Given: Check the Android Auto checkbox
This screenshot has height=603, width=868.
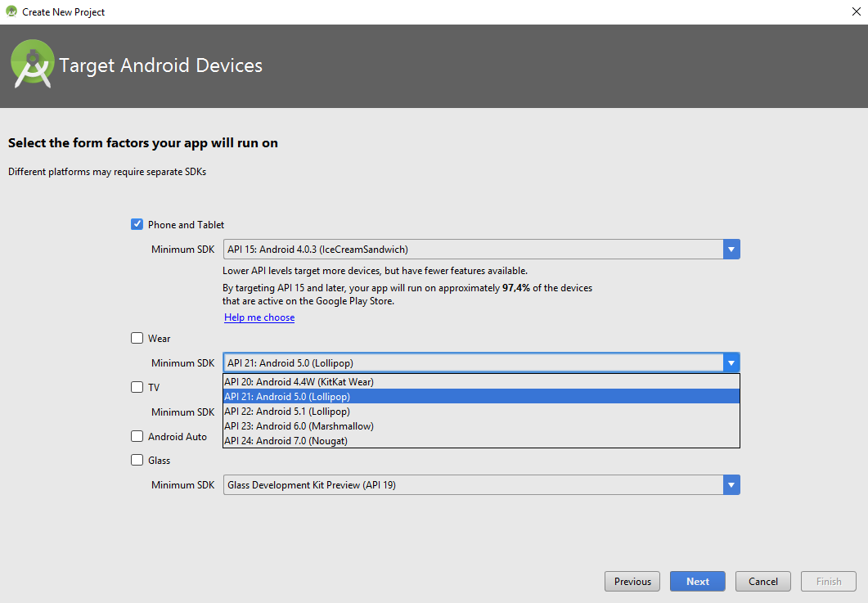Looking at the screenshot, I should (137, 436).
